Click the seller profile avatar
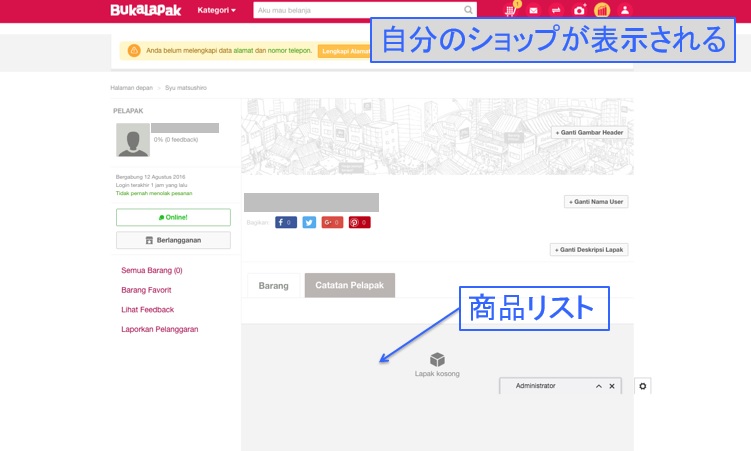Image resolution: width=751 pixels, height=451 pixels. coord(133,140)
